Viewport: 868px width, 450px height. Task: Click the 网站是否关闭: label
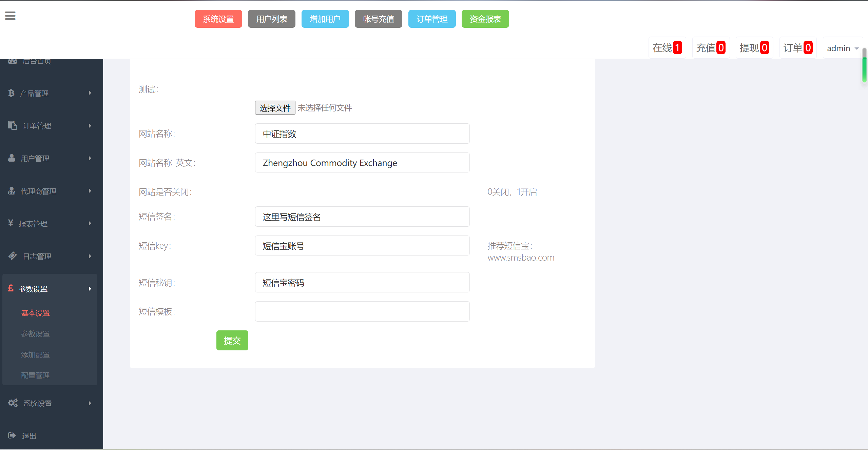coord(165,192)
